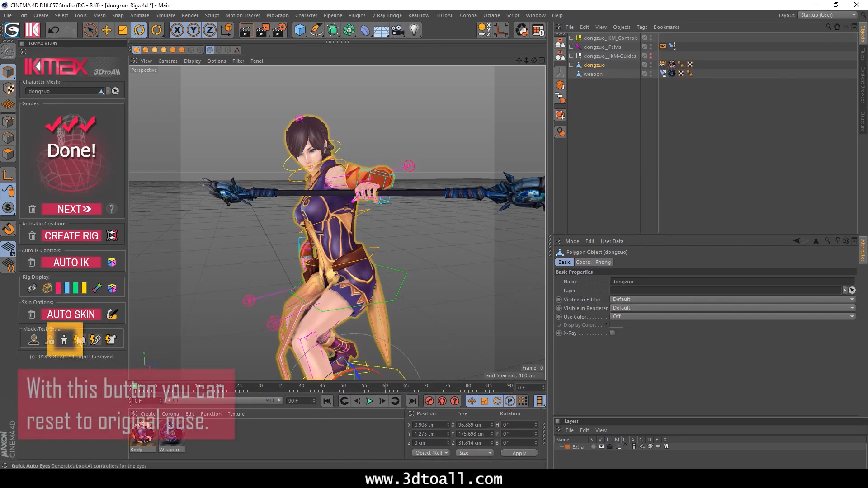Add a Camera object from toolbar

397,30
